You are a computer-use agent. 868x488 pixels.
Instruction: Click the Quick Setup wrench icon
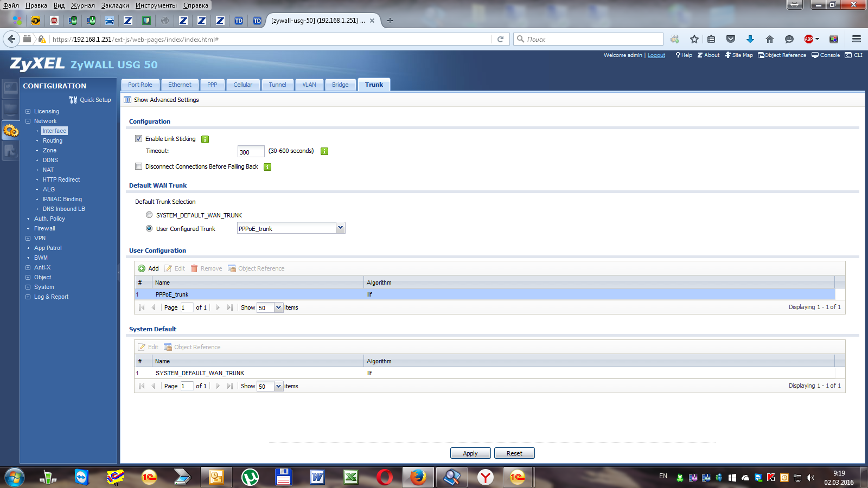[x=73, y=100]
